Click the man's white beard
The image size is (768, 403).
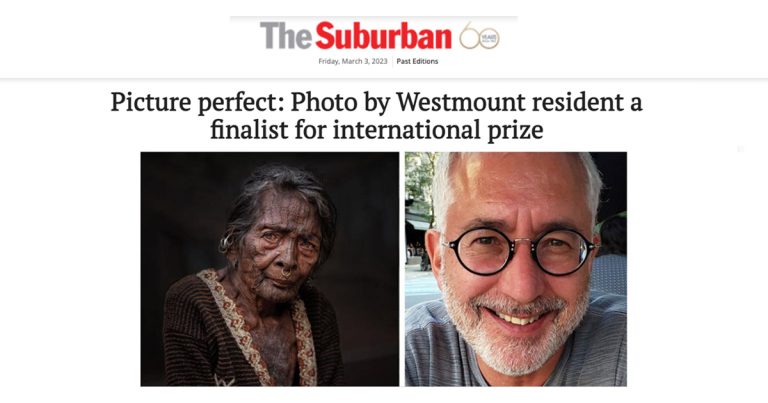[x=514, y=333]
